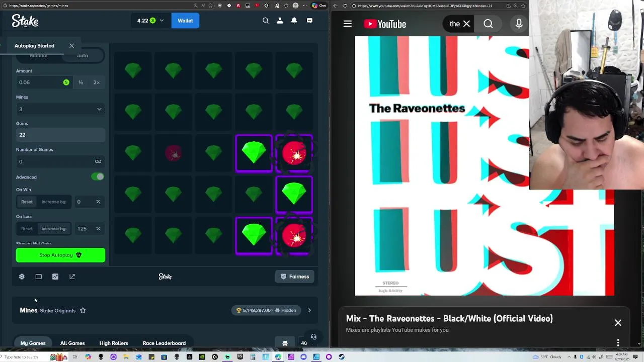
Task: Open live stats chart icon
Action: (x=55, y=277)
